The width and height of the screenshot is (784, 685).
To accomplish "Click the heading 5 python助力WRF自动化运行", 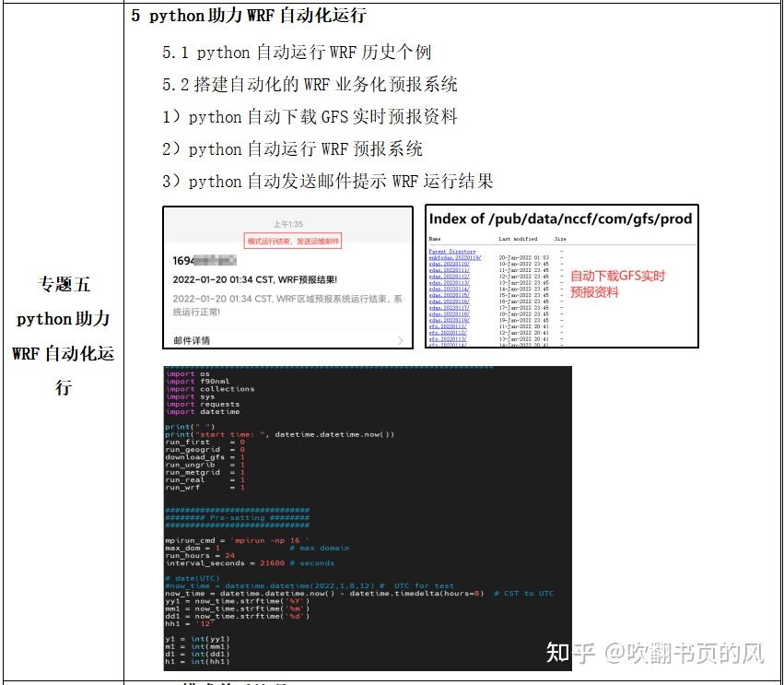I will (x=249, y=16).
